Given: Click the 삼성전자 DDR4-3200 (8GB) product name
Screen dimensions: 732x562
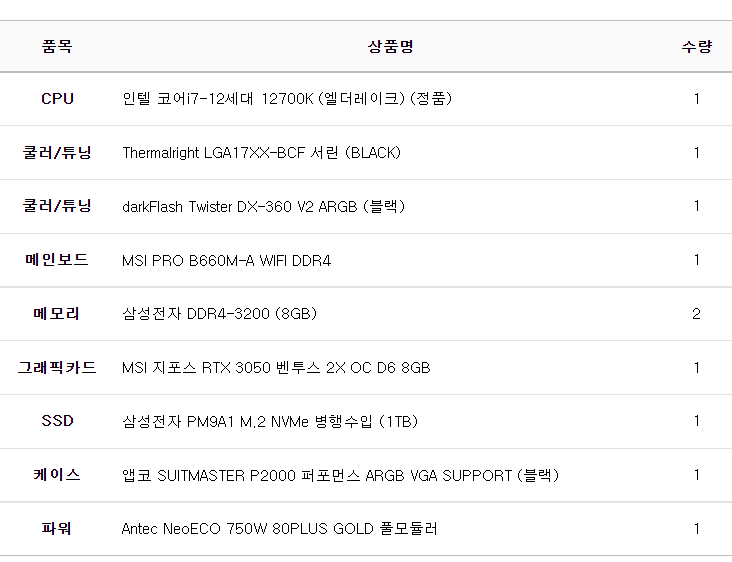Looking at the screenshot, I should coord(219,314).
